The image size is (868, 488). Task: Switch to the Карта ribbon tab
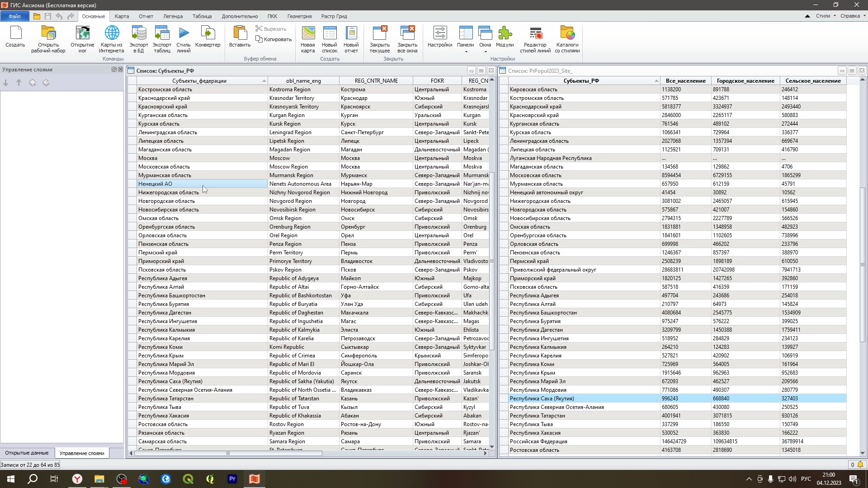[x=122, y=16]
